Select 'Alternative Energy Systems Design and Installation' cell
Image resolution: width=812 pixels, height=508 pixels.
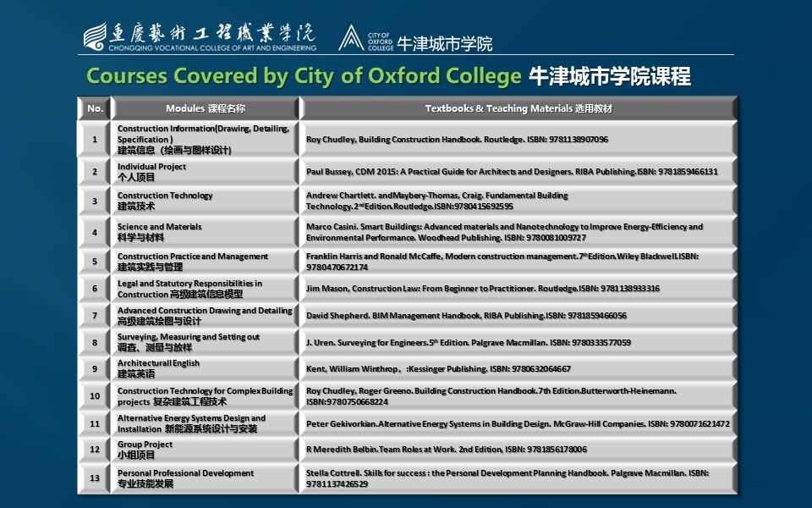point(206,423)
